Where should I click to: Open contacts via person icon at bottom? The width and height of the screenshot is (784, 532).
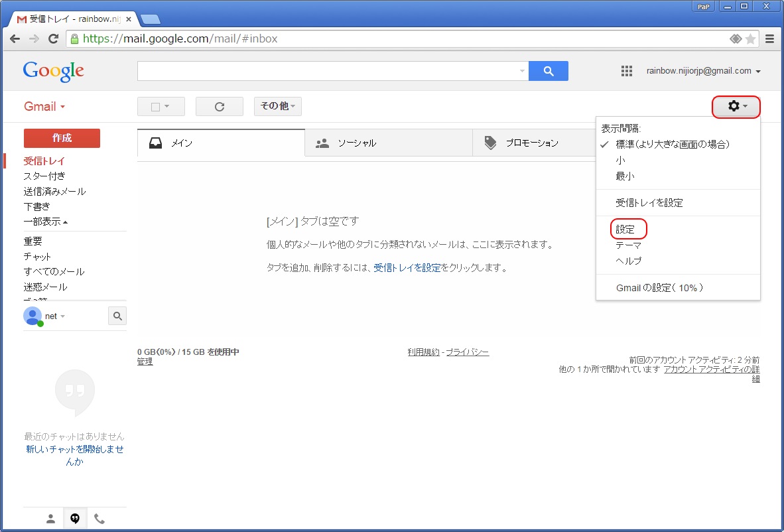(50, 519)
